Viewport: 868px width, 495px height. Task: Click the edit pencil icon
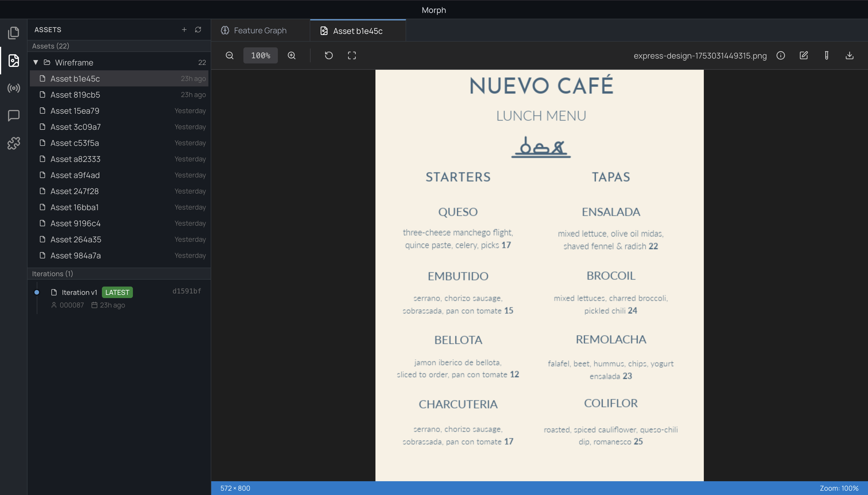tap(803, 55)
